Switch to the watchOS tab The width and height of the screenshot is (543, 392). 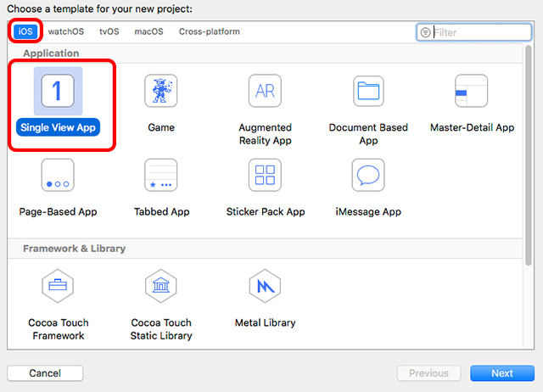[x=66, y=31]
